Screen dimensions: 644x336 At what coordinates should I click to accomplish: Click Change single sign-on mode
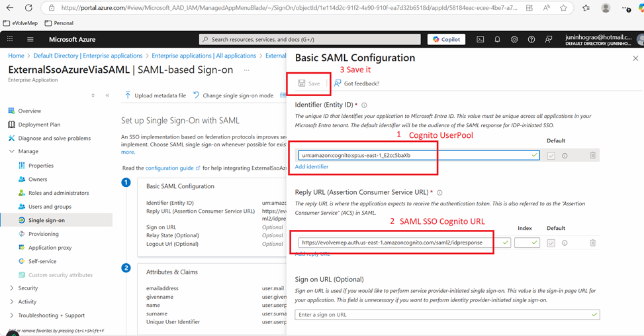point(233,95)
